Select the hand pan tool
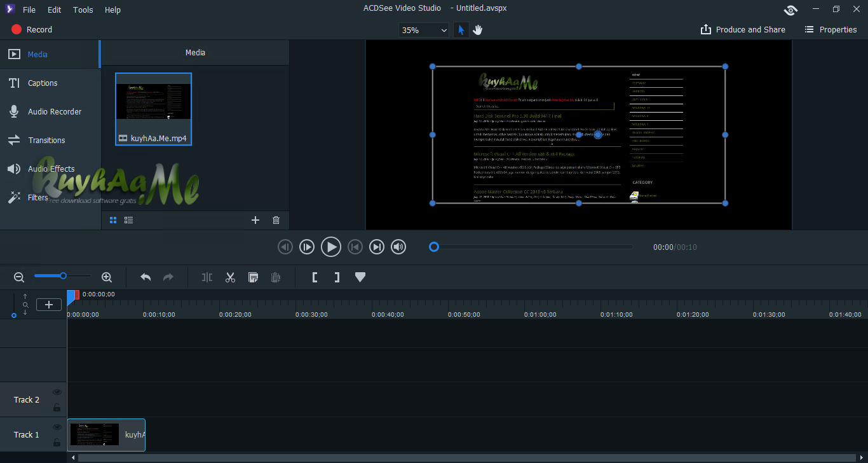 tap(478, 30)
